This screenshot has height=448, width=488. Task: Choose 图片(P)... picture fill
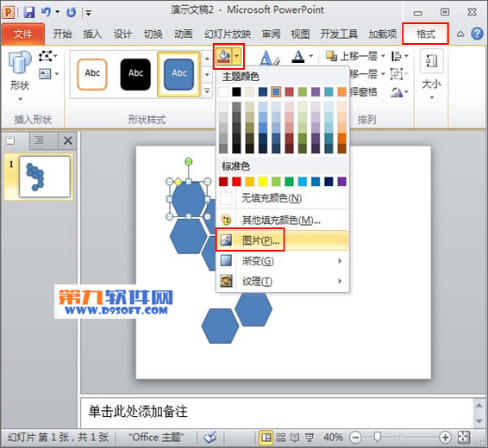[283, 240]
